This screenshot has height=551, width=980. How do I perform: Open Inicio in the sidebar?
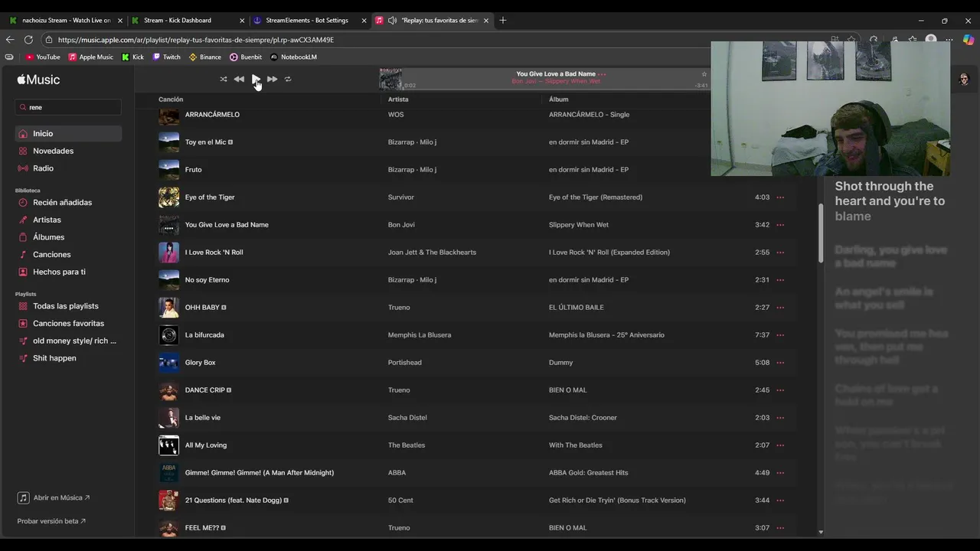pyautogui.click(x=68, y=134)
